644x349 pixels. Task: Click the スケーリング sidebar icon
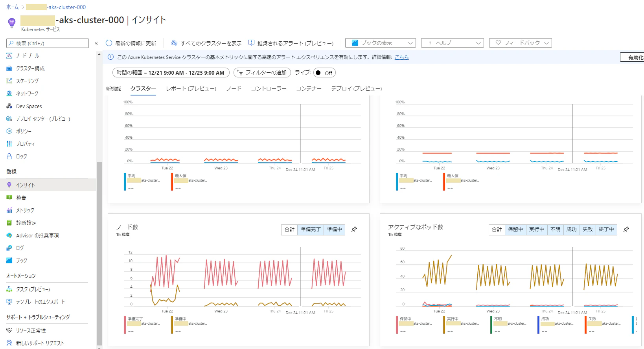tap(9, 81)
